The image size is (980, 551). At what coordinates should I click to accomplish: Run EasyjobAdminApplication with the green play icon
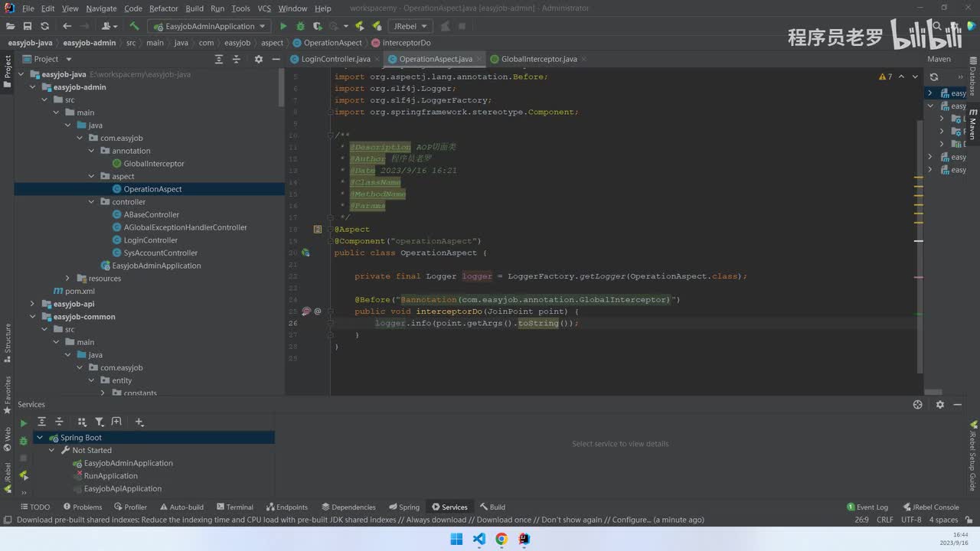(x=283, y=26)
